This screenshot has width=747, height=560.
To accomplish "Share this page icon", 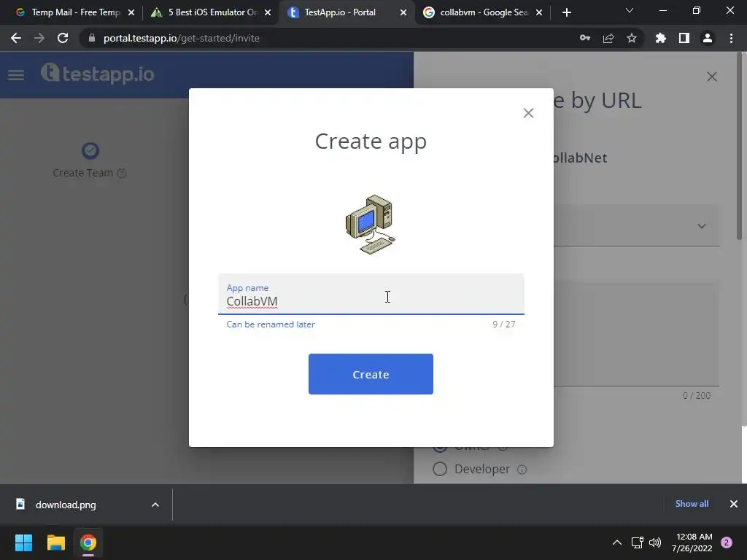I will point(608,38).
